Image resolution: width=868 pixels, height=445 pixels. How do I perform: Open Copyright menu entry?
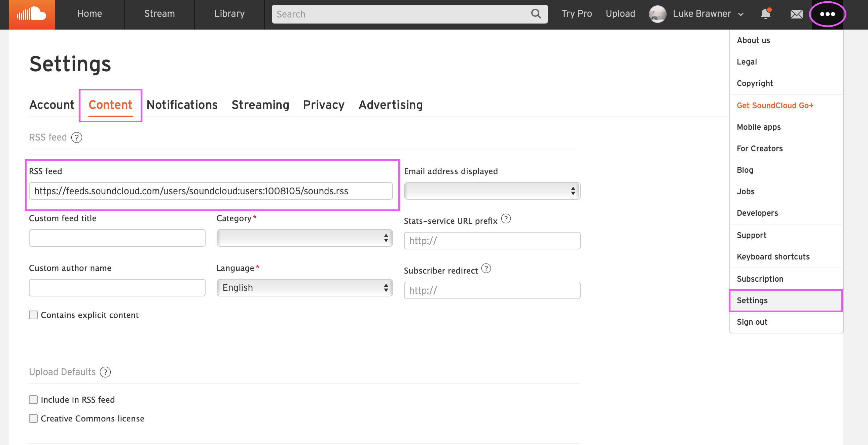coord(786,83)
